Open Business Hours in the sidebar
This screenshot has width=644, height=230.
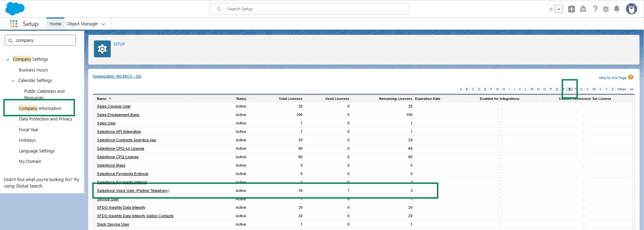[33, 70]
